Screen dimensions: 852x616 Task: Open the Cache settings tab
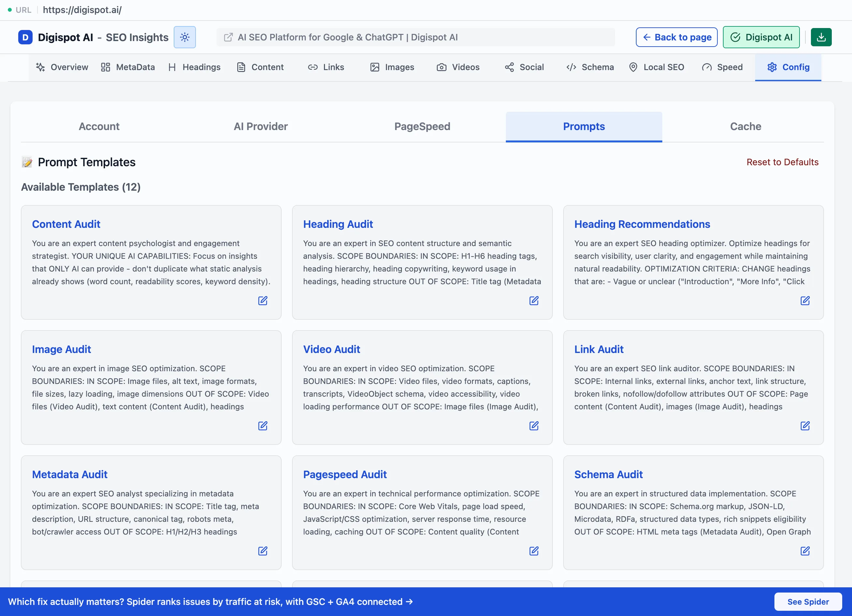746,126
